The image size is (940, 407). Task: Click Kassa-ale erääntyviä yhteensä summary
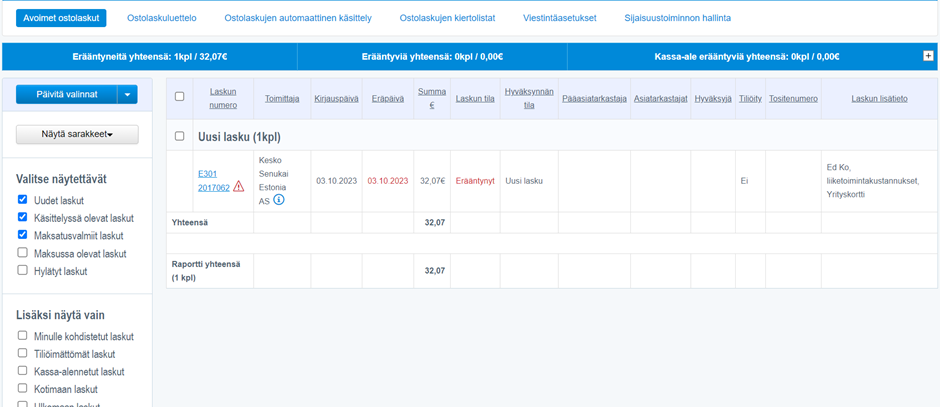click(x=747, y=57)
